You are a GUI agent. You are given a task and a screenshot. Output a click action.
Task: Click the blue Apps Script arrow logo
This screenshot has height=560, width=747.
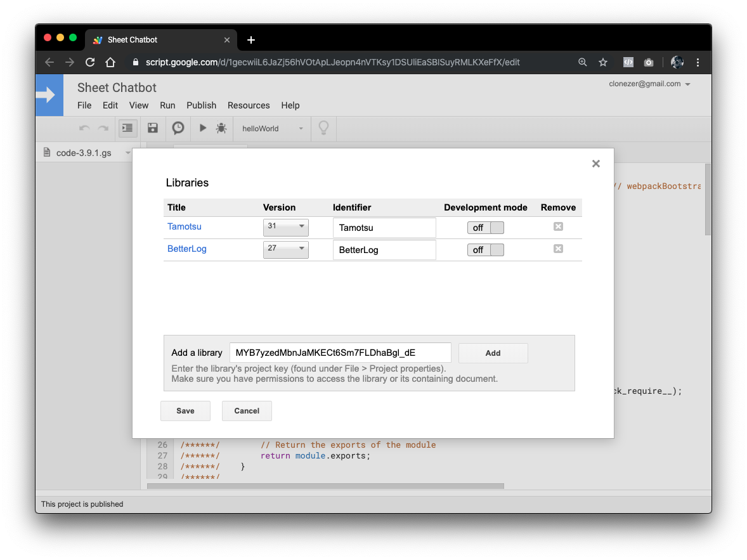click(x=49, y=95)
